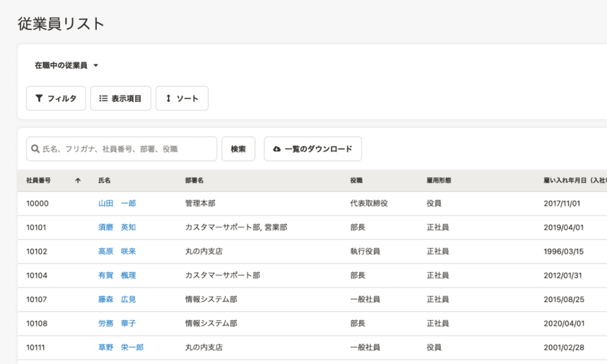607x364 pixels.
Task: Open employee 藤森 広見
Action: tap(117, 300)
